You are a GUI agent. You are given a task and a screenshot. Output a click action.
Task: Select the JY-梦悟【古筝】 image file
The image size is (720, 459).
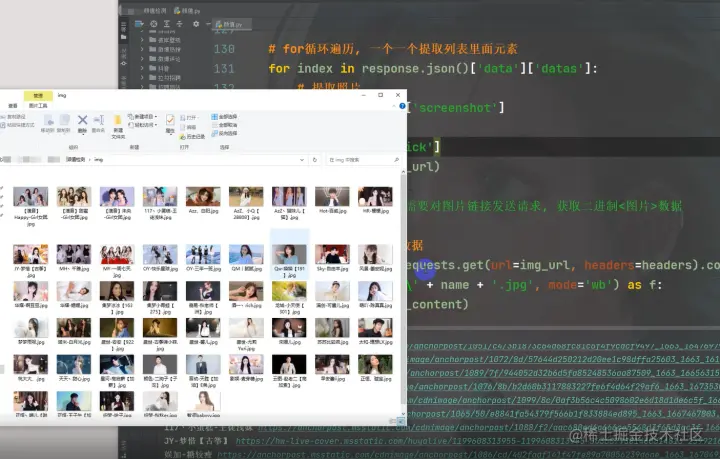point(30,261)
